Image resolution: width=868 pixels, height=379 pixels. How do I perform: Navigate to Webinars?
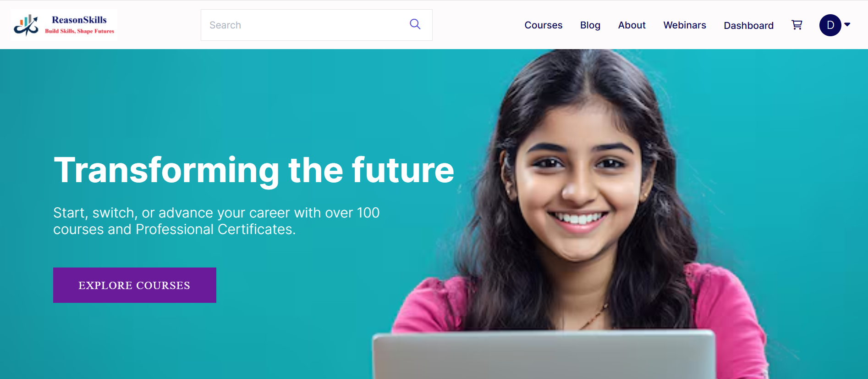tap(685, 25)
